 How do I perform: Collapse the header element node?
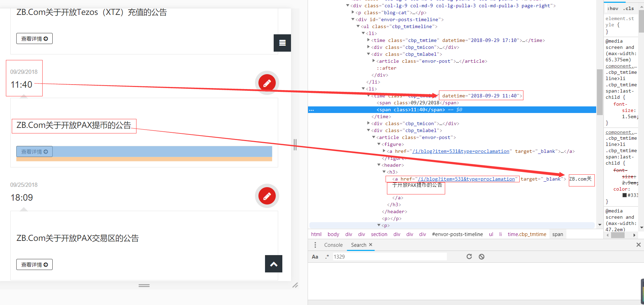tap(379, 165)
